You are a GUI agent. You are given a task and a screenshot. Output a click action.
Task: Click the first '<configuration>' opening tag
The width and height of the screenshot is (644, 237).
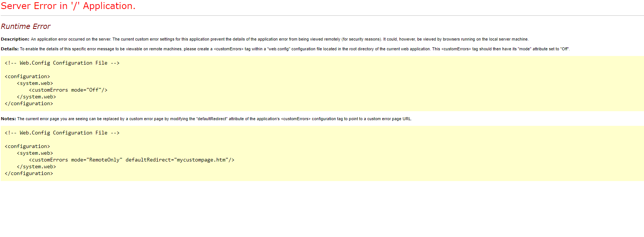click(x=27, y=77)
